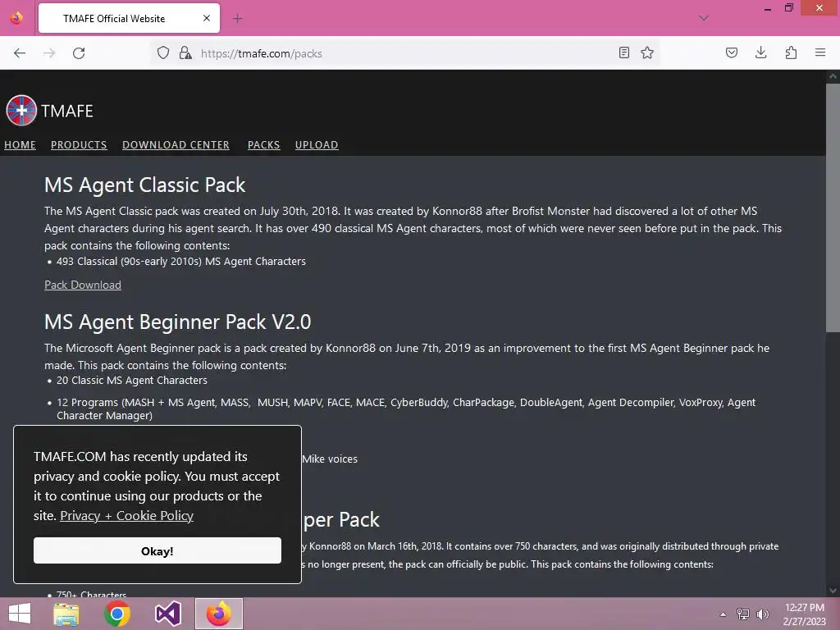
Task: Open the DOWNLOAD CENTER navigation link
Action: 176,145
